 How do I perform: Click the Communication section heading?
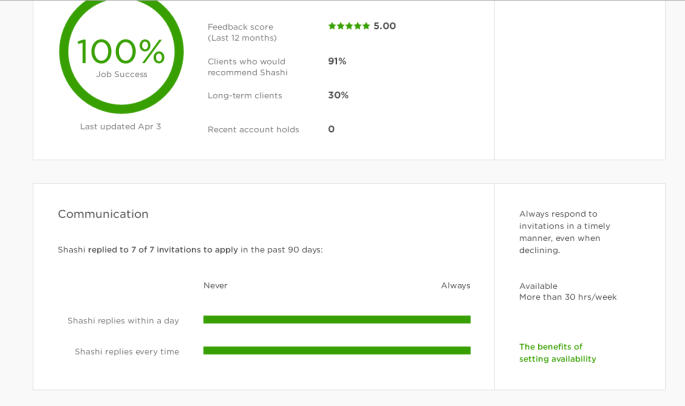[x=103, y=214]
